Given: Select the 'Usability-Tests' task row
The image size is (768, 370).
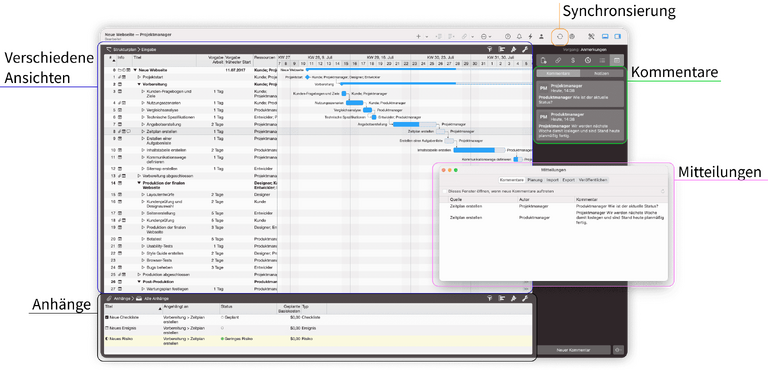Looking at the screenshot, I should click(x=191, y=246).
